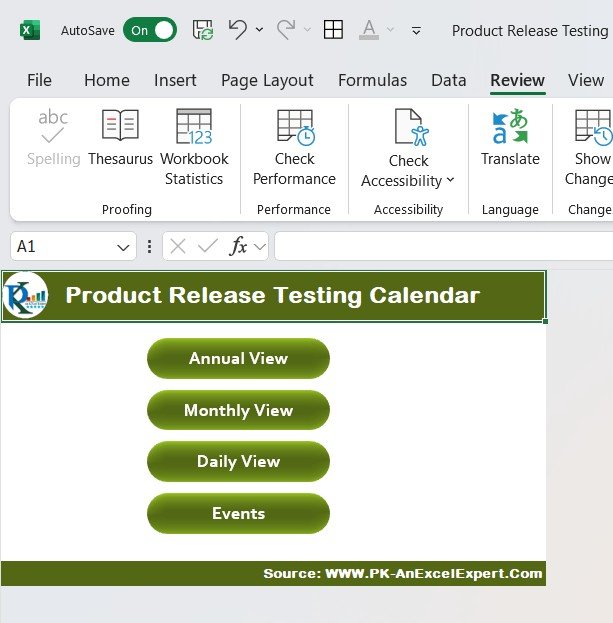The width and height of the screenshot is (613, 623).
Task: Click the Source WWW.PK-AnExcelExpert.Com footer text
Action: [x=402, y=573]
